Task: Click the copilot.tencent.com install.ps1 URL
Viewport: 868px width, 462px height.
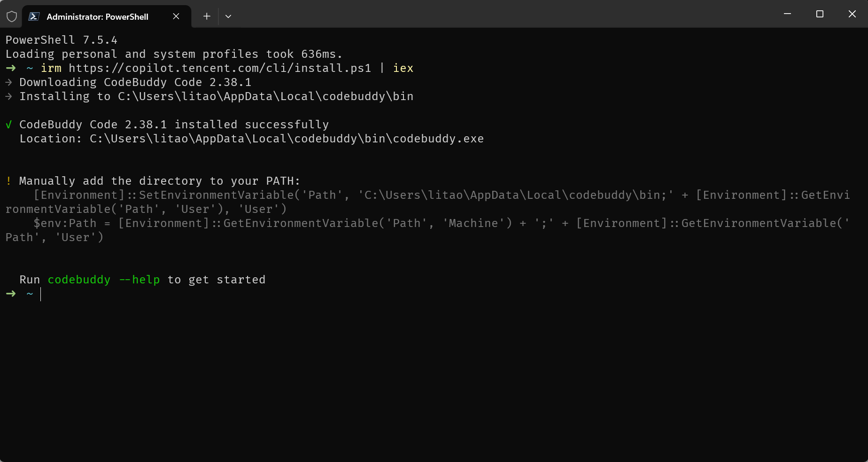Action: [x=220, y=68]
